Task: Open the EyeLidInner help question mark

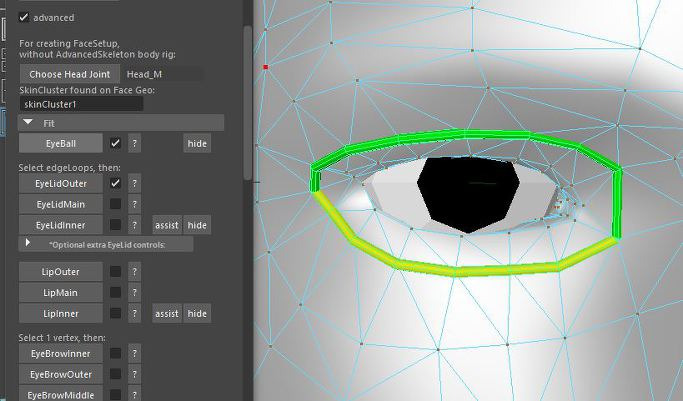Action: [x=135, y=225]
